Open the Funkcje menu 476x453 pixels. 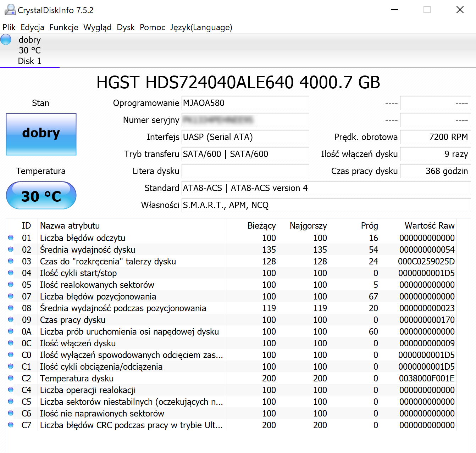coord(64,27)
